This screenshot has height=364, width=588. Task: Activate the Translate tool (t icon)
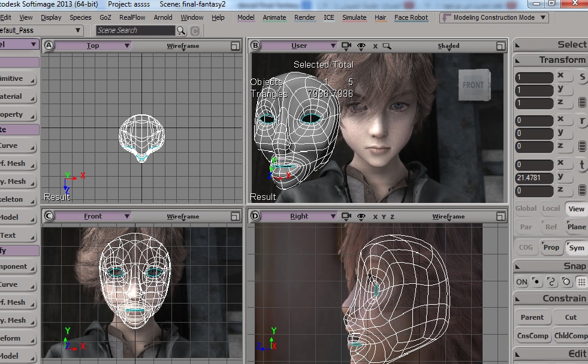coord(582,165)
